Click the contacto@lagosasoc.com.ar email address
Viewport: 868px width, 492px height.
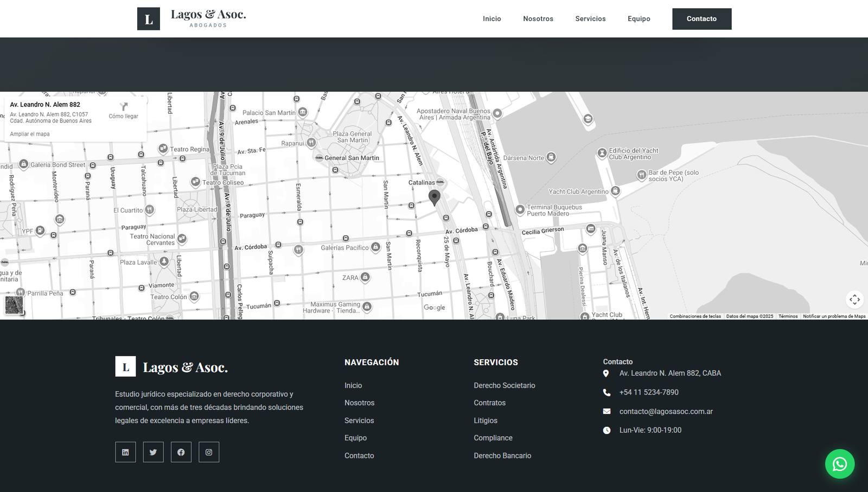666,412
